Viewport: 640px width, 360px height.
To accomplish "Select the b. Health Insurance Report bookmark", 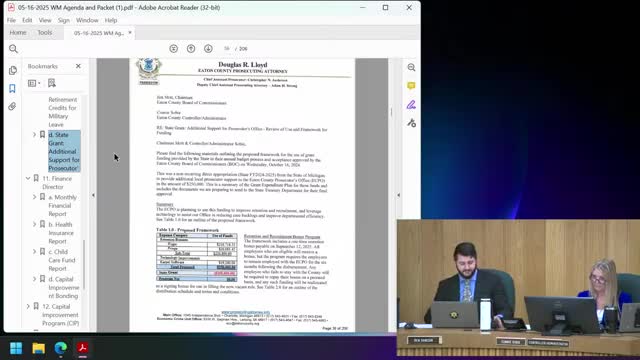I will 61,233.
